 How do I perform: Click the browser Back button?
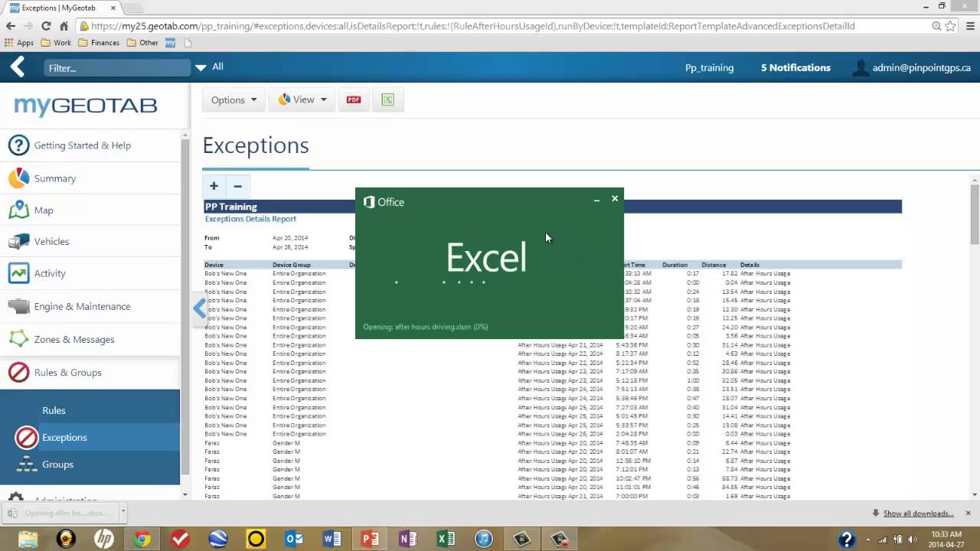click(x=10, y=26)
